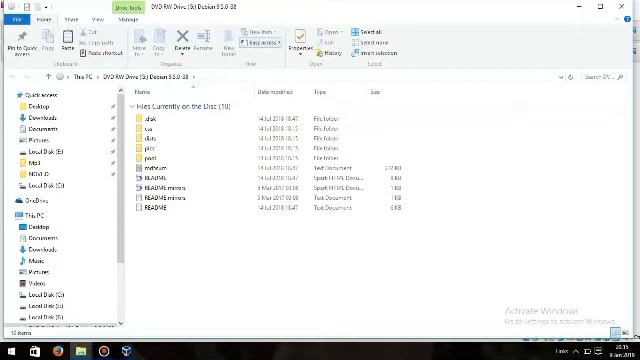
Task: Refresh the current folder view
Action: (x=571, y=77)
